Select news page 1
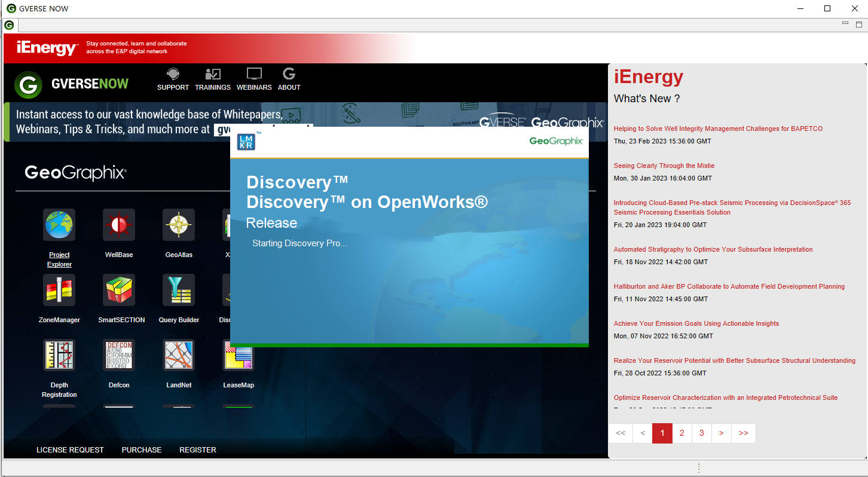Viewport: 868px width, 477px height. [662, 433]
